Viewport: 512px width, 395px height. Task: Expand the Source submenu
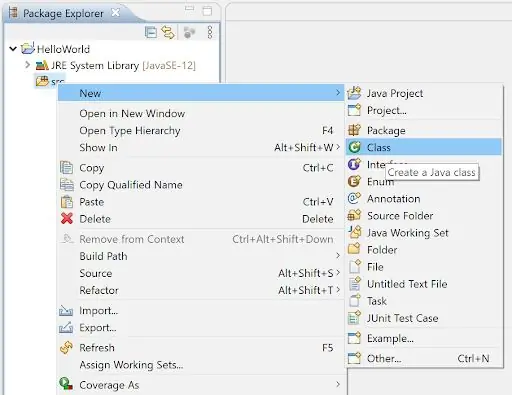point(201,273)
